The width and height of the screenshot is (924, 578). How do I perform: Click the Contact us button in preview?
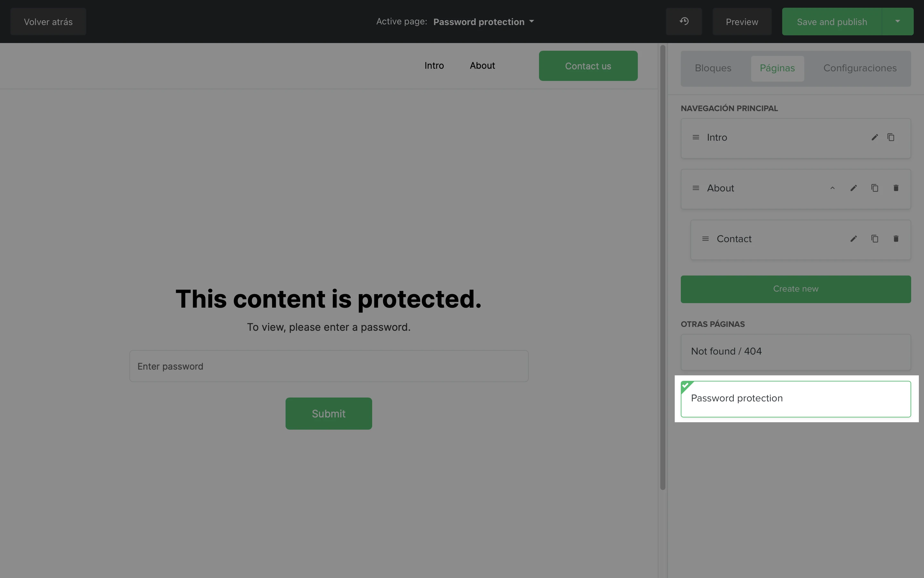pyautogui.click(x=588, y=66)
